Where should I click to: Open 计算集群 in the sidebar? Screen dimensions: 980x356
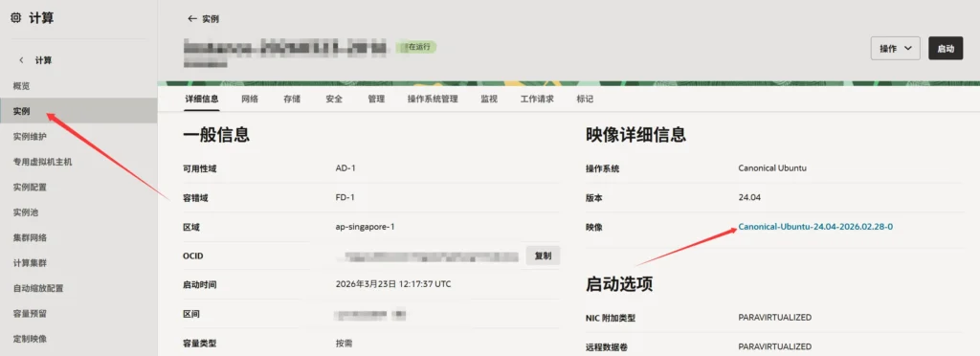coord(78,263)
